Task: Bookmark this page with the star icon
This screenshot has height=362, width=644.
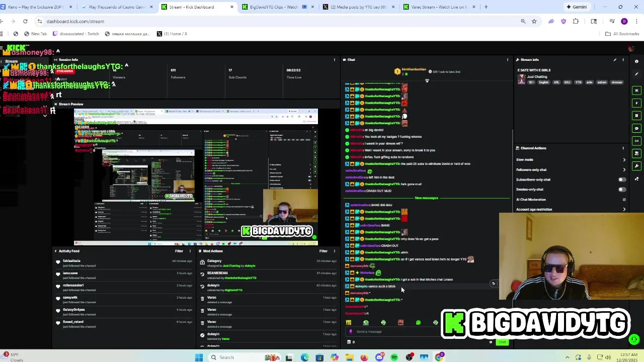Action: (x=534, y=21)
